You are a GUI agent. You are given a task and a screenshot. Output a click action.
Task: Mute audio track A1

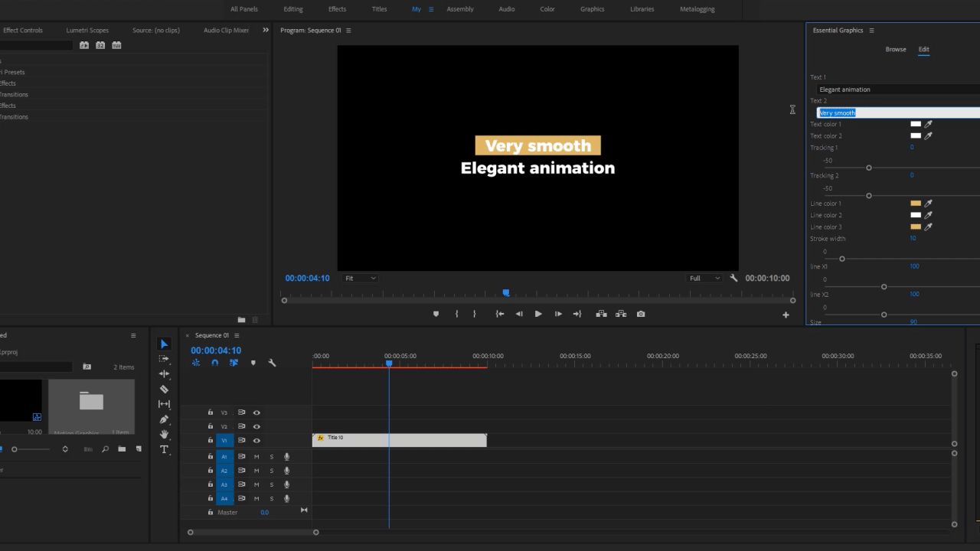pos(256,457)
